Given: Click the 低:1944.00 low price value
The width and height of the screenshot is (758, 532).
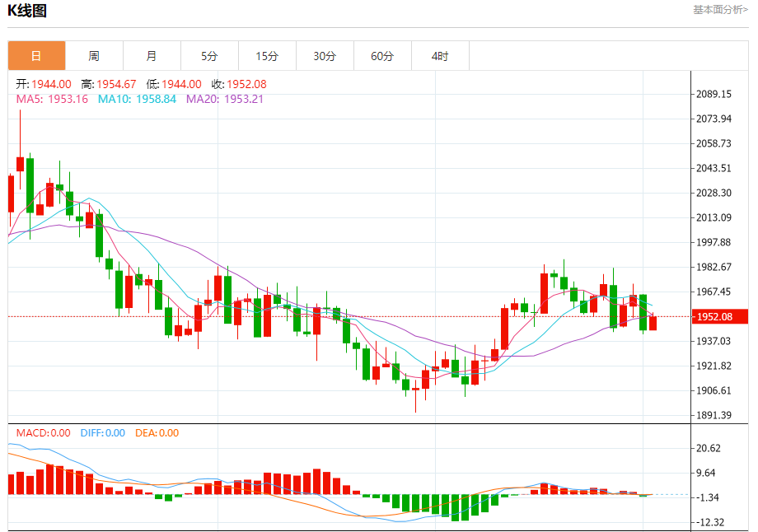Looking at the screenshot, I should pos(174,84).
